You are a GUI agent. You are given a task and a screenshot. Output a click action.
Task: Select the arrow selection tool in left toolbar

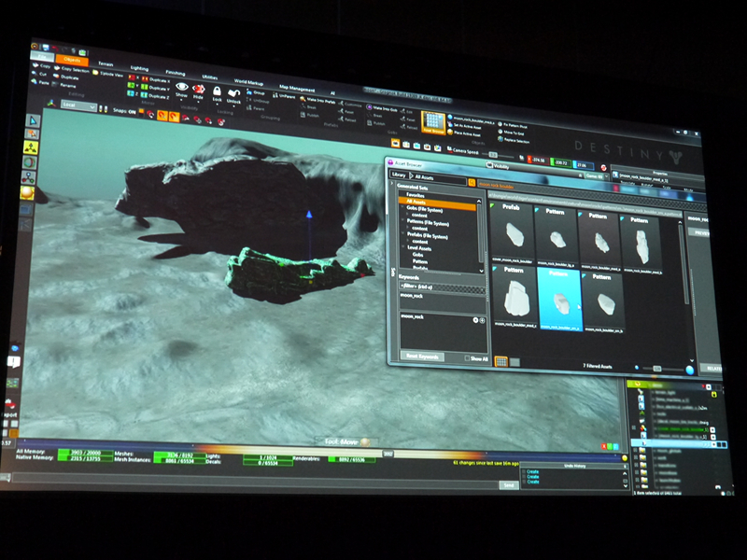coord(33,121)
